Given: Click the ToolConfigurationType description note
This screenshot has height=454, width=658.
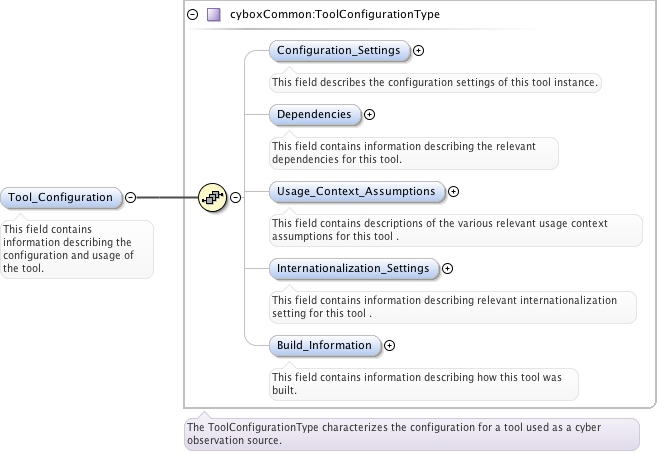Looking at the screenshot, I should [410, 433].
